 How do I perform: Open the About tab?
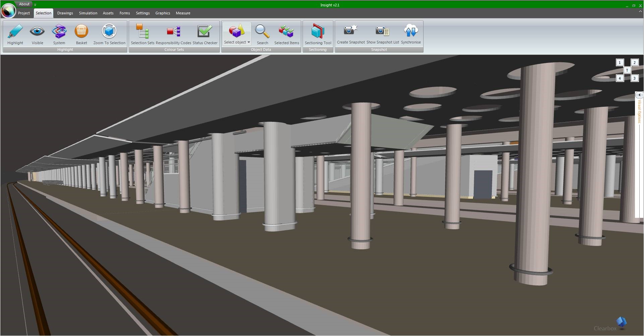point(24,4)
